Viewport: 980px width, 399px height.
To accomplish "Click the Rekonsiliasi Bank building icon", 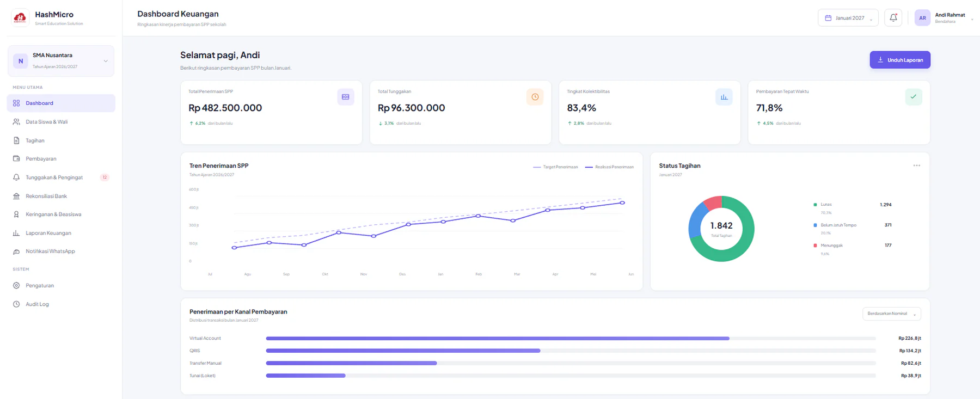I will click(x=16, y=196).
